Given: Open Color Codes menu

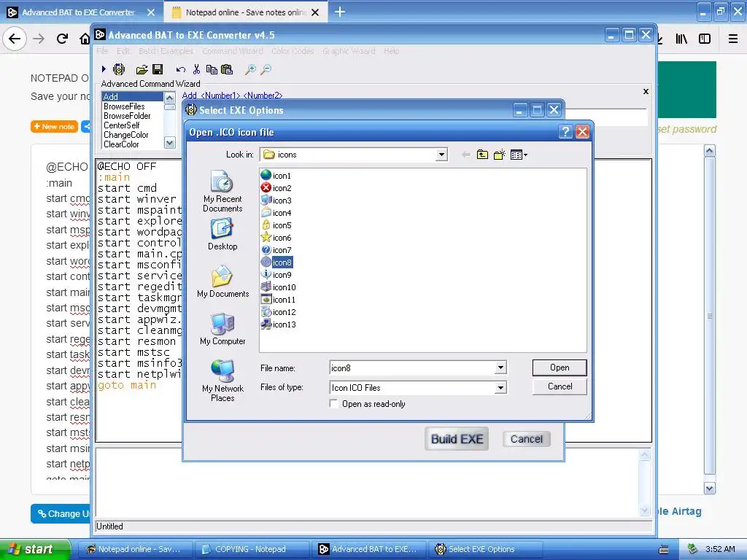Looking at the screenshot, I should 293,51.
